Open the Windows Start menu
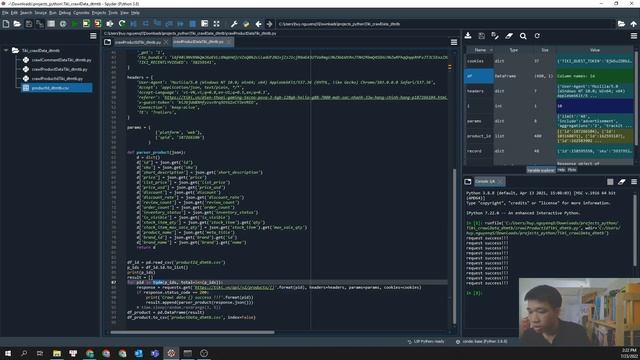 (x=7, y=353)
